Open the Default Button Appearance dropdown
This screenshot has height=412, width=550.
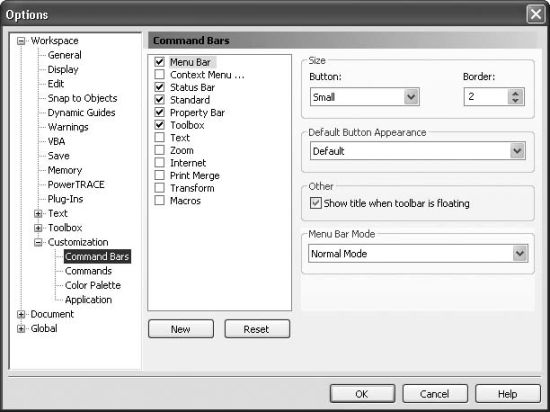(517, 151)
